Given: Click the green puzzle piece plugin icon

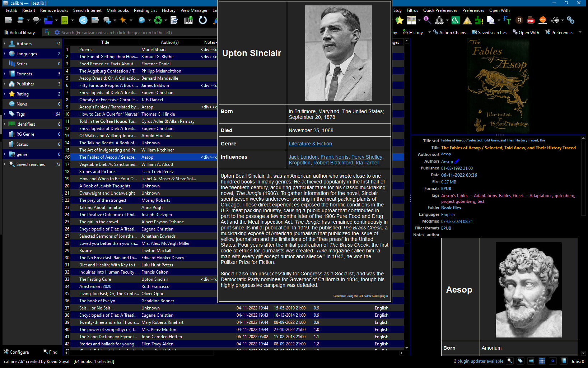Looking at the screenshot, I should click(479, 20).
